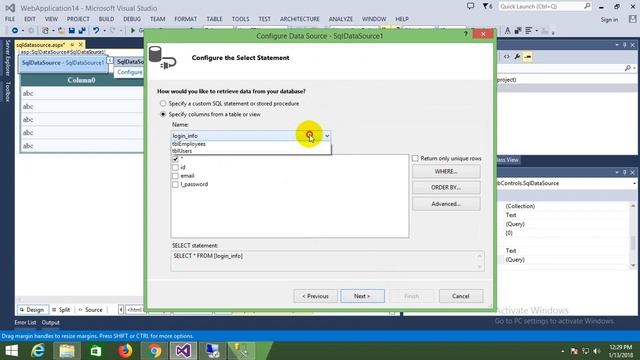The width and height of the screenshot is (640, 360).
Task: Switch to Visual Studio taskbar icon
Action: pyautogui.click(x=183, y=351)
